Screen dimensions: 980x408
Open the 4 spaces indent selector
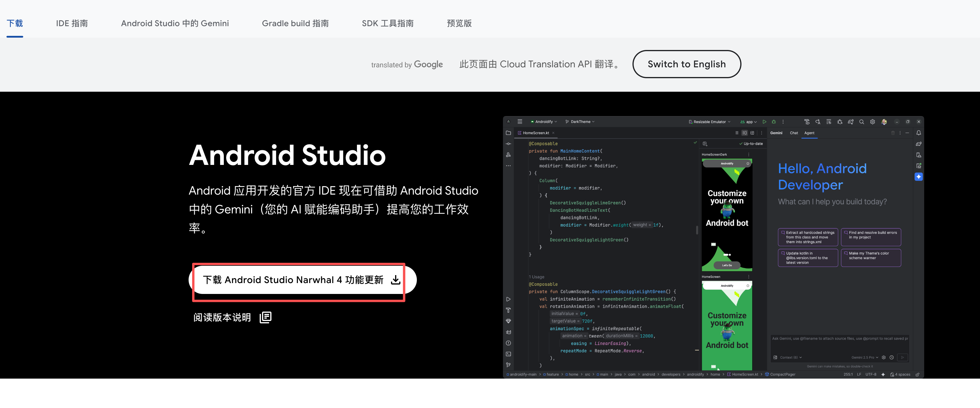click(x=900, y=374)
